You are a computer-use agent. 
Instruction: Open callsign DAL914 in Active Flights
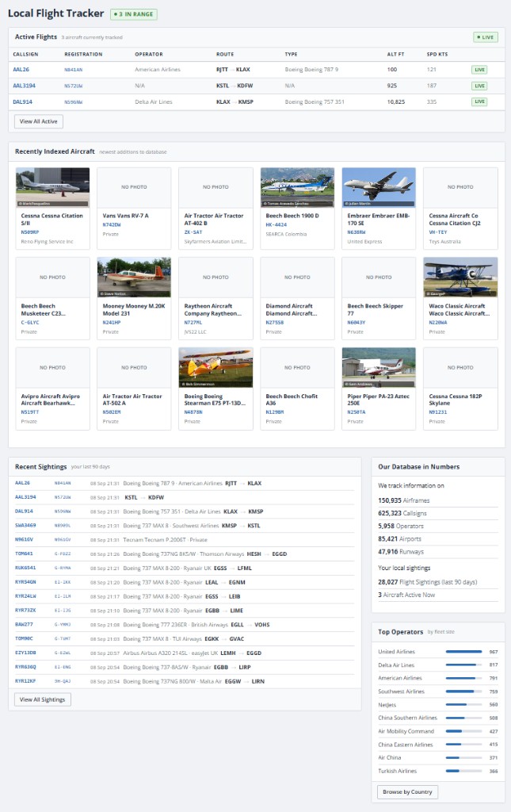tap(23, 102)
